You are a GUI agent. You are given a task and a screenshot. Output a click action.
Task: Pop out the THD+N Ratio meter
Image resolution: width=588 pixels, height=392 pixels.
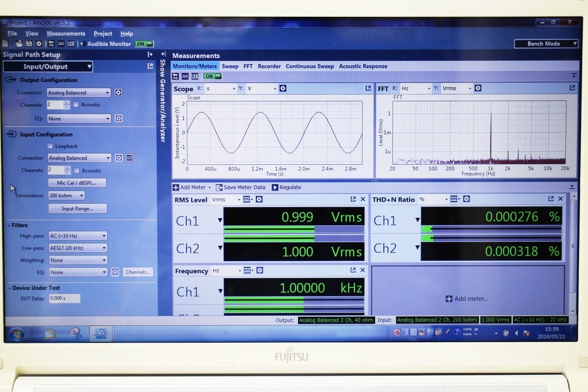coord(551,199)
